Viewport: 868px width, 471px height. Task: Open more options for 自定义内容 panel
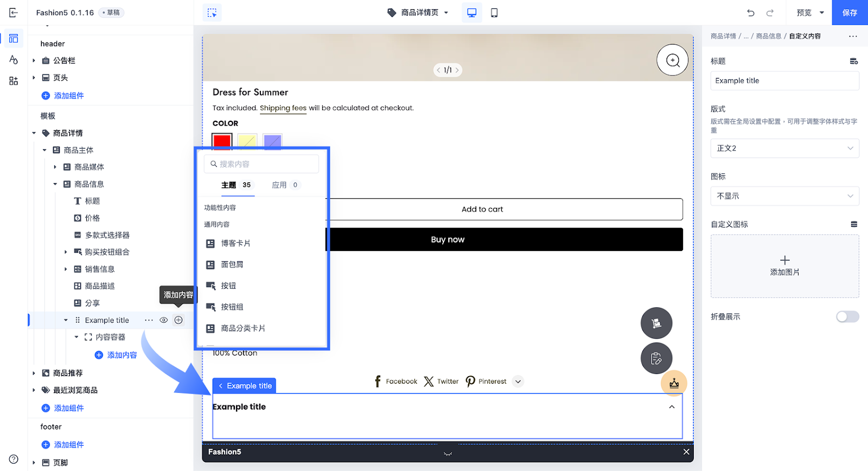pos(853,36)
